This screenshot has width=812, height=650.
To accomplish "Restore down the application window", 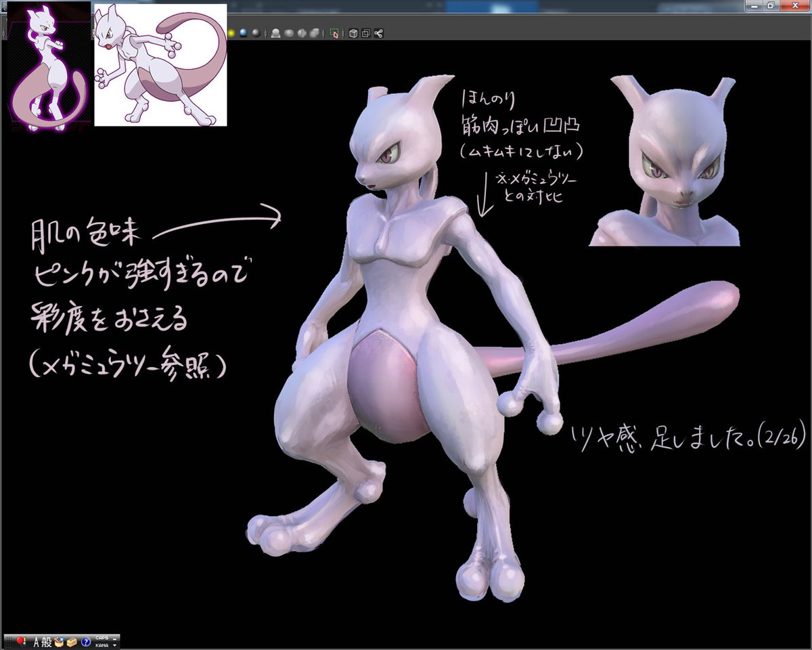I will coord(771,5).
